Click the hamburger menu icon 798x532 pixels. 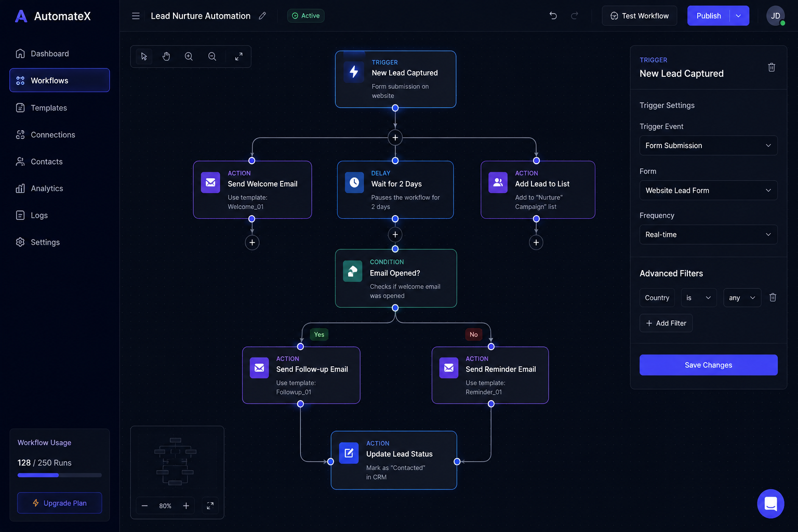point(136,16)
